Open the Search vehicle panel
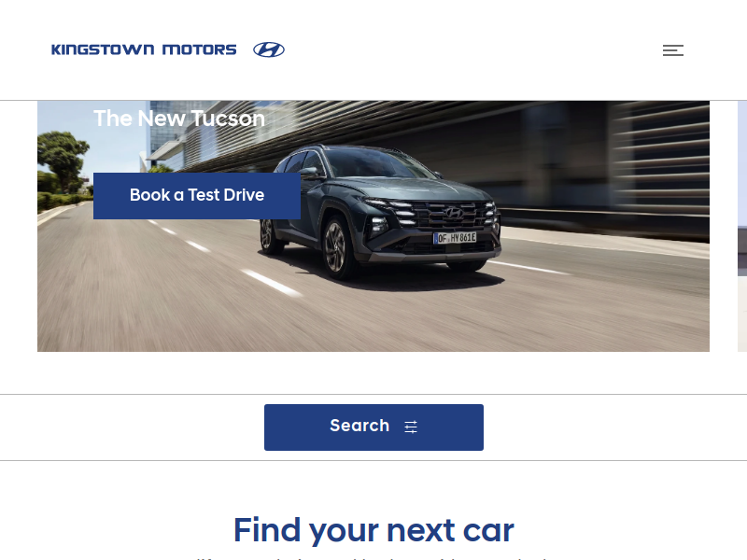Screen dimensions: 747x560 [x=373, y=427]
